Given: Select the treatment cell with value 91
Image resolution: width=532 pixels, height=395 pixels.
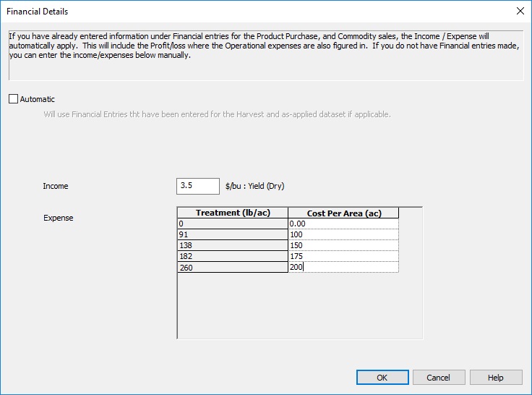Looking at the screenshot, I should tap(232, 234).
